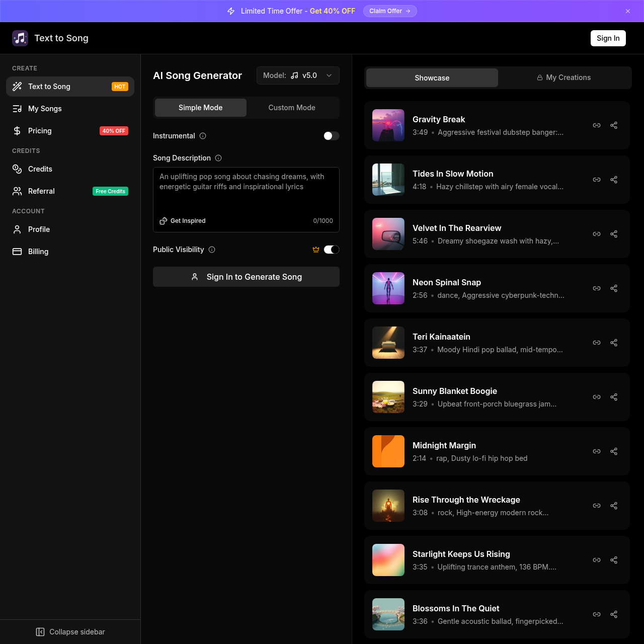The width and height of the screenshot is (644, 644).
Task: Select the Text to Song wand icon
Action: pyautogui.click(x=18, y=87)
